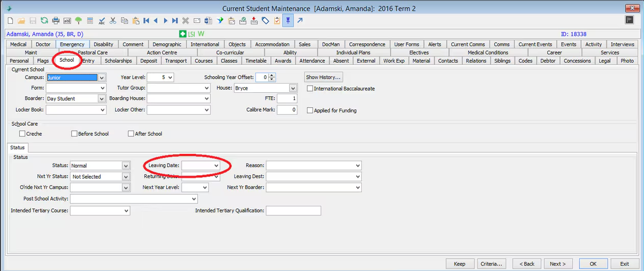Click the red download tray icon

coord(254,21)
